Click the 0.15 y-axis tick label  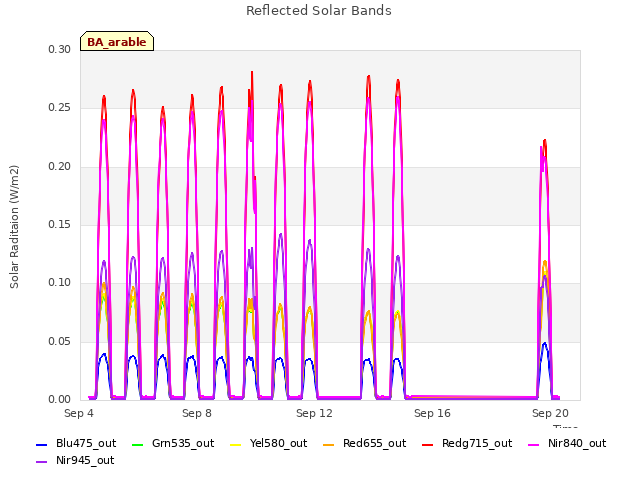coord(60,224)
